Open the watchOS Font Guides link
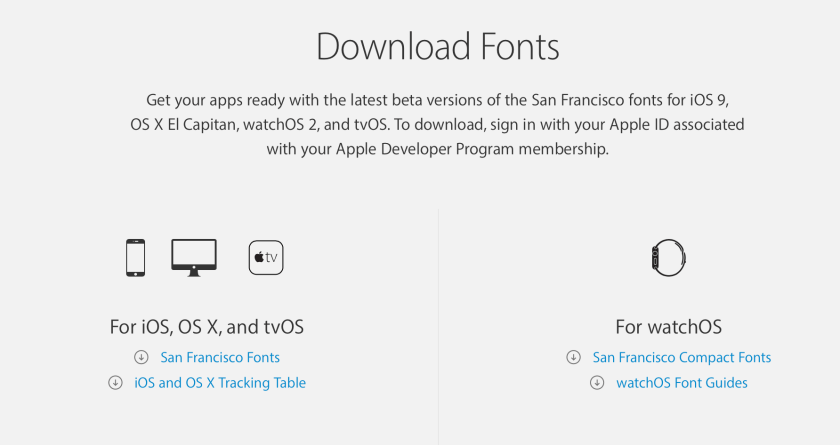Viewport: 840px width, 445px height. [x=681, y=382]
